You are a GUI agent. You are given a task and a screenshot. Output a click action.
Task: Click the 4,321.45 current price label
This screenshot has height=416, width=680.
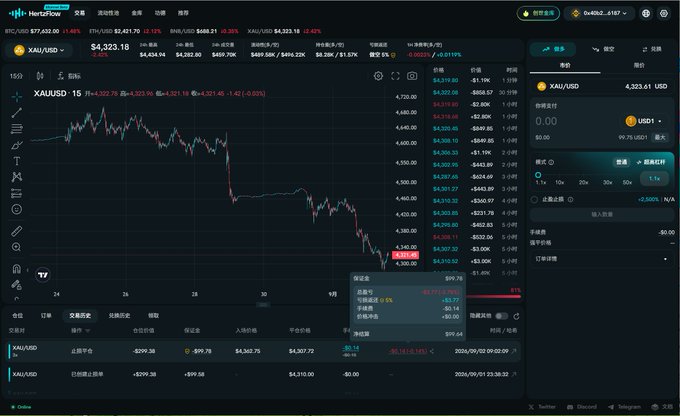click(x=405, y=255)
